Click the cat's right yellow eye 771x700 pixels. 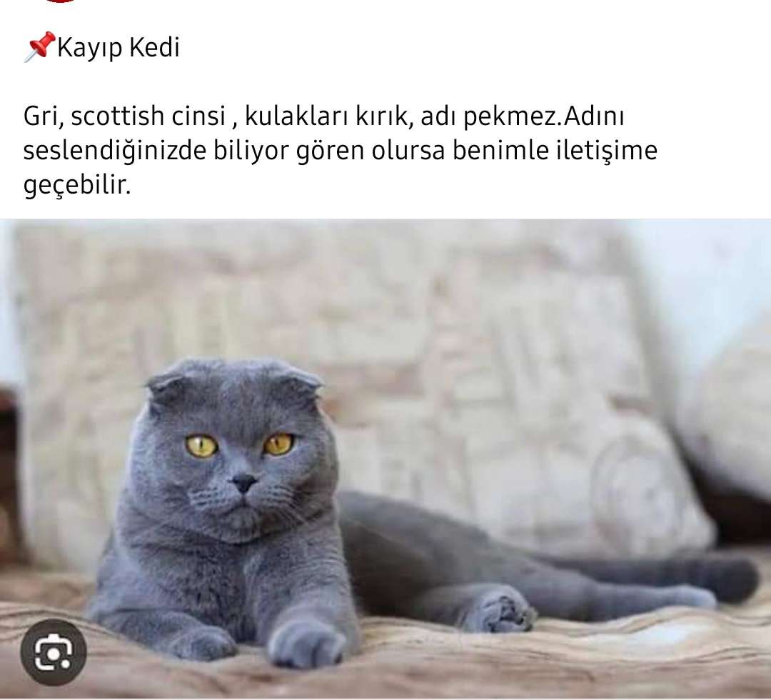point(278,444)
